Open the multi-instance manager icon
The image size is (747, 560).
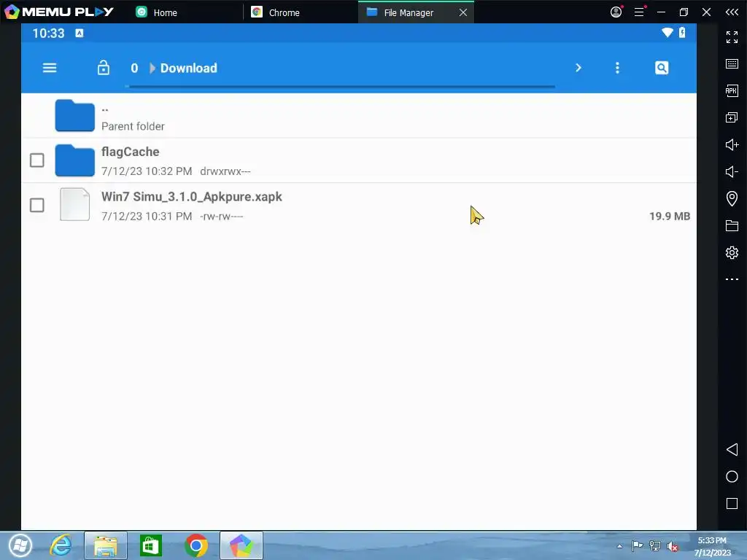(x=732, y=117)
